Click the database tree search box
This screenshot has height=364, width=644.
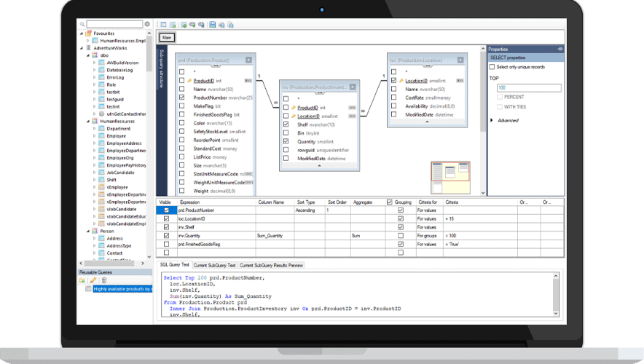click(x=114, y=24)
